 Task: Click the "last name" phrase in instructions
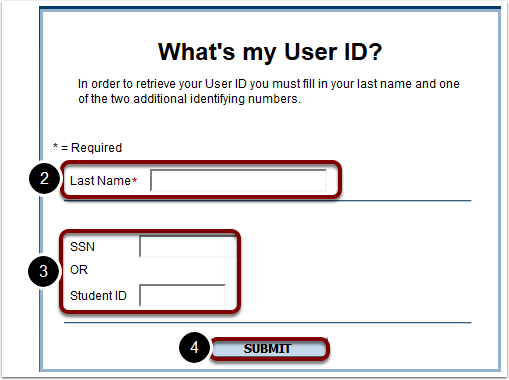[384, 84]
